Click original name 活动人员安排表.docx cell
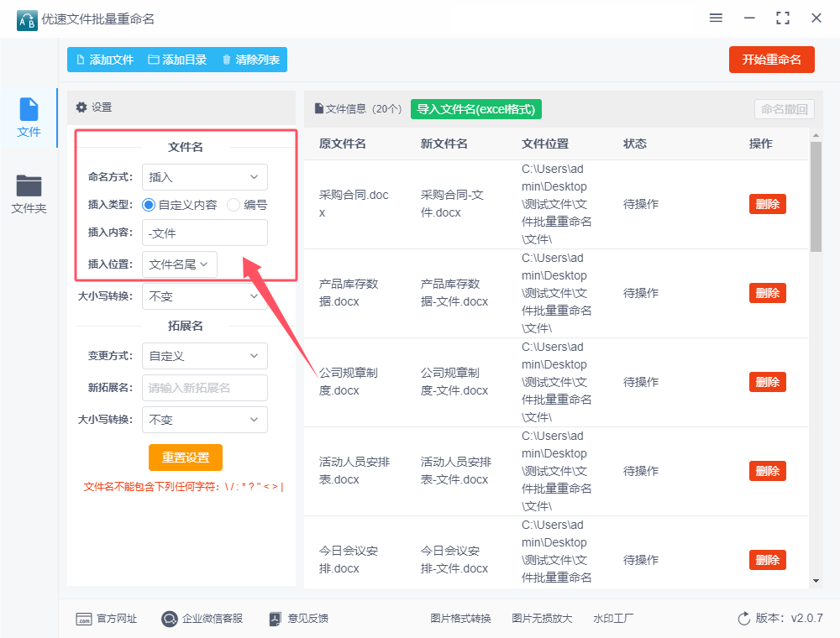The image size is (840, 638). [354, 470]
